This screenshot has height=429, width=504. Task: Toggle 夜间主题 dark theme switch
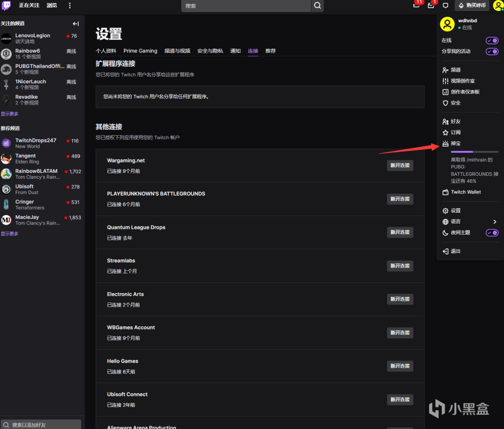[x=492, y=233]
